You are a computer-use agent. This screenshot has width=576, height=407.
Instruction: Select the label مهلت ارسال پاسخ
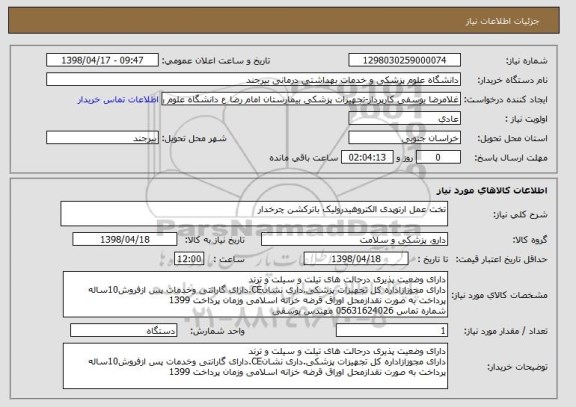[x=511, y=158]
